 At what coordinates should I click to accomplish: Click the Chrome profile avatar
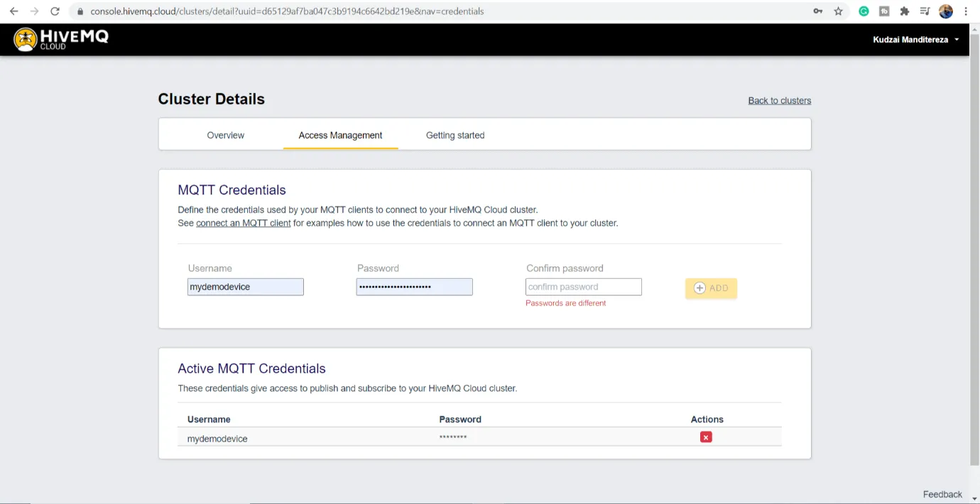945,11
